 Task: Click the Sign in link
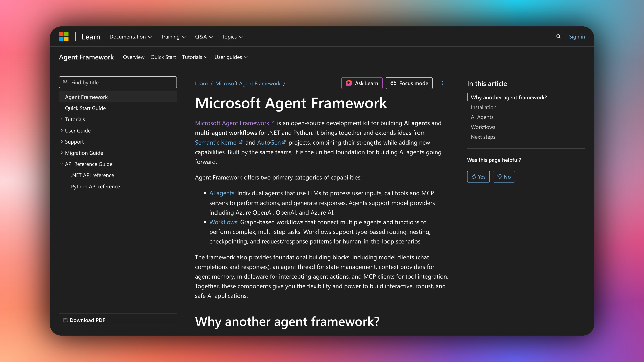(577, 36)
